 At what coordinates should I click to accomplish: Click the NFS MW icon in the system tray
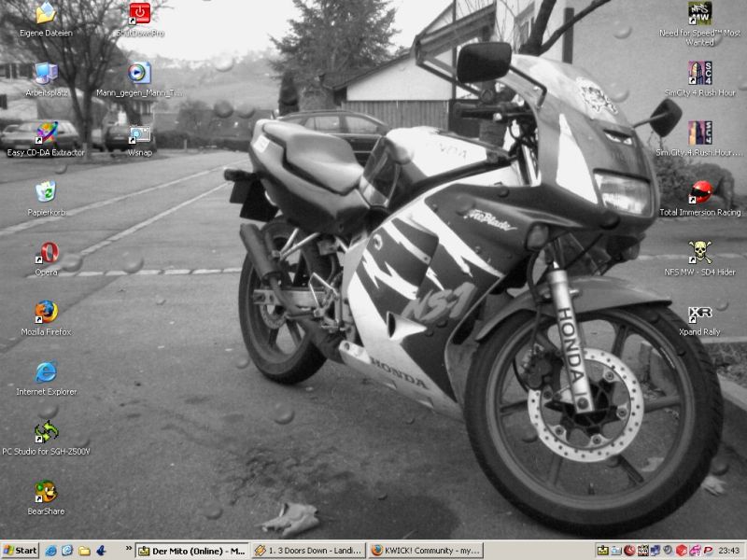(x=642, y=551)
